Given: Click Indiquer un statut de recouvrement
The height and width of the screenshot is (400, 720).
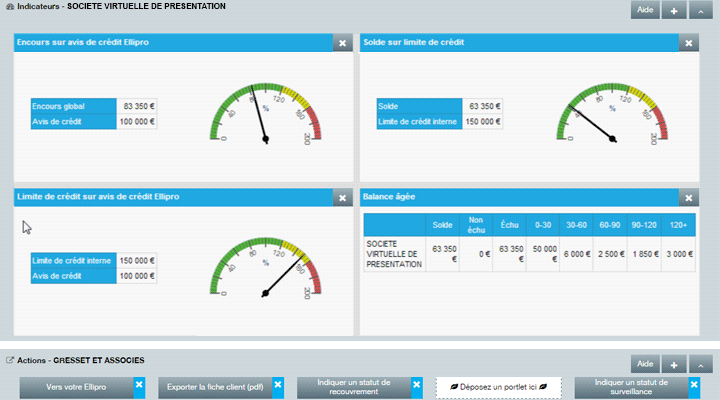Looking at the screenshot, I should 354,388.
